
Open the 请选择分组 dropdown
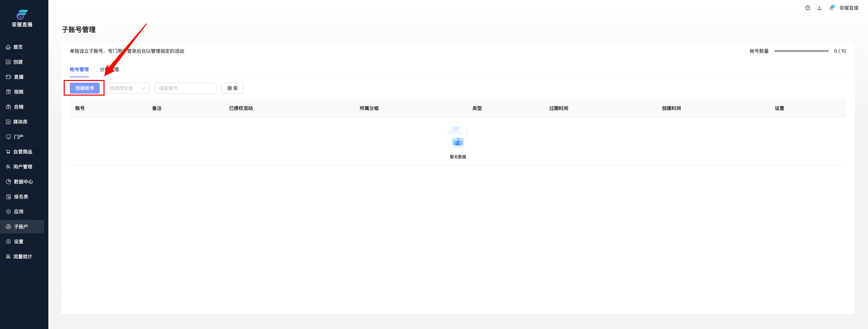(x=127, y=88)
